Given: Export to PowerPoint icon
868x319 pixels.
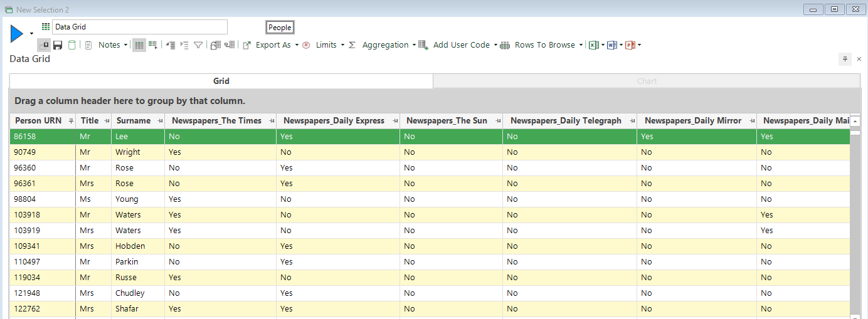Looking at the screenshot, I should coord(630,45).
